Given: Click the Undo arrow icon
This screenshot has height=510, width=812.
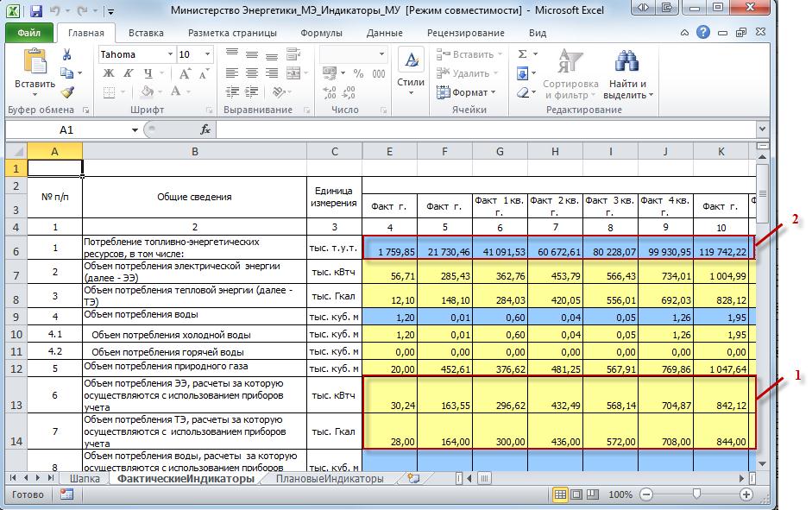Looking at the screenshot, I should pos(55,10).
